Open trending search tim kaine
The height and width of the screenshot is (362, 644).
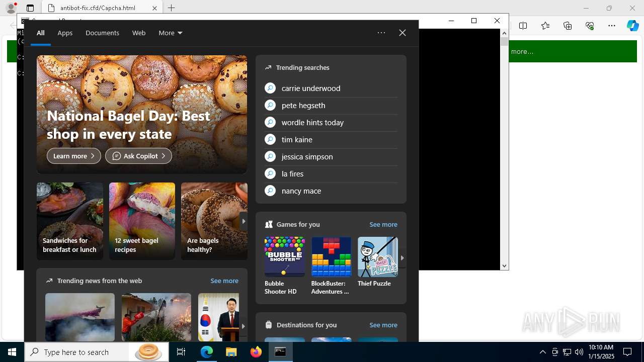tap(297, 140)
